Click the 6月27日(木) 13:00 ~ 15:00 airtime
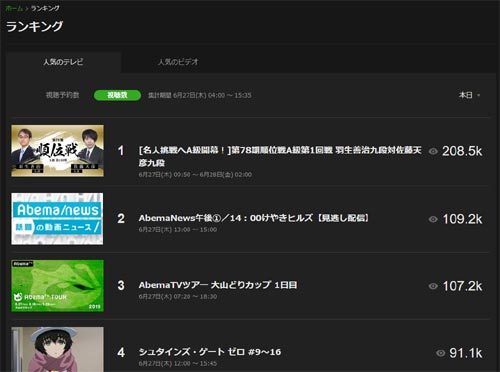The width and height of the screenshot is (500, 372). [178, 230]
